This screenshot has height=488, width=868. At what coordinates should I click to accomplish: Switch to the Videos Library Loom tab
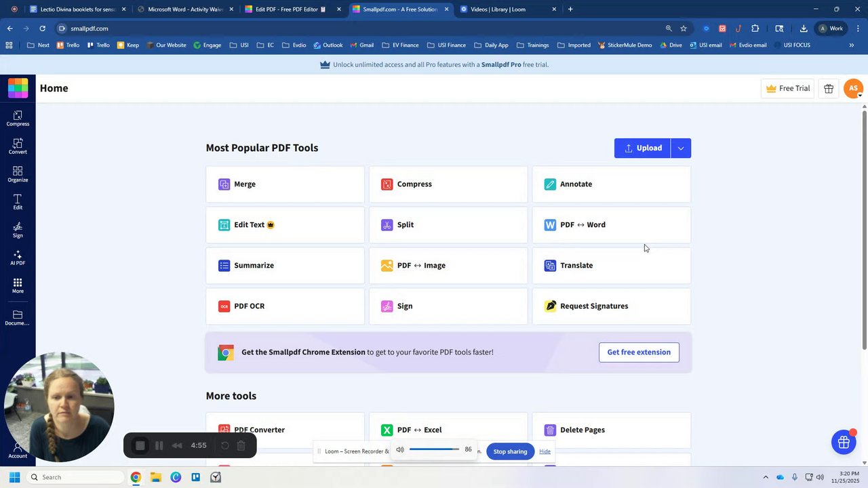(509, 9)
